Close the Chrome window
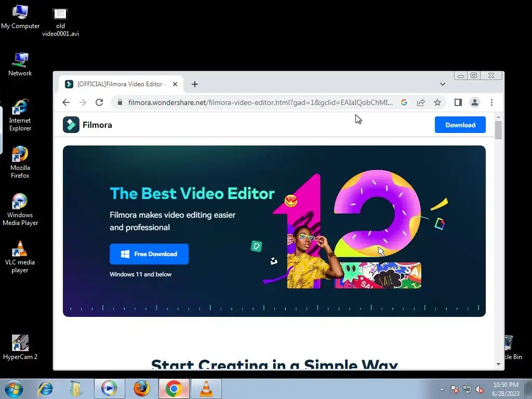 [491, 76]
